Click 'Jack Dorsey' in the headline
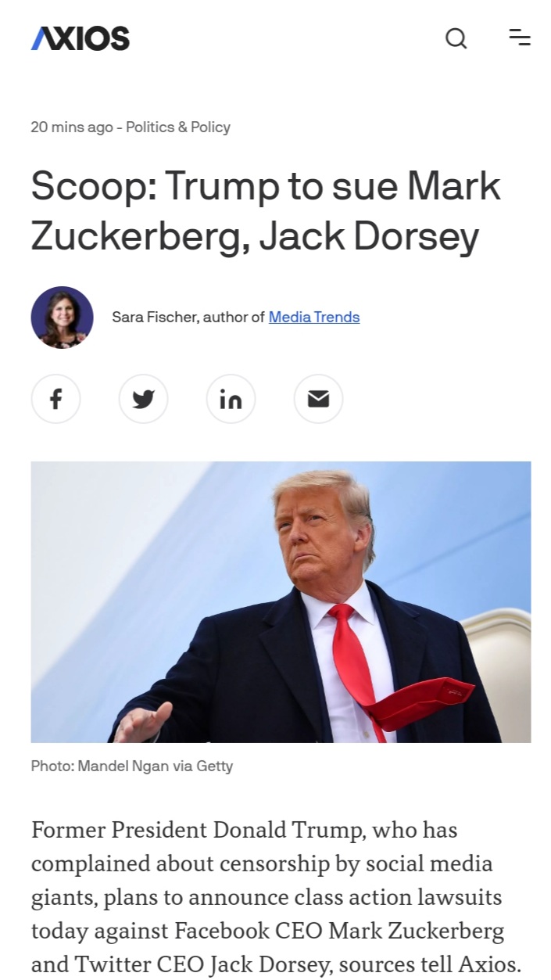This screenshot has height=980, width=551. point(369,237)
